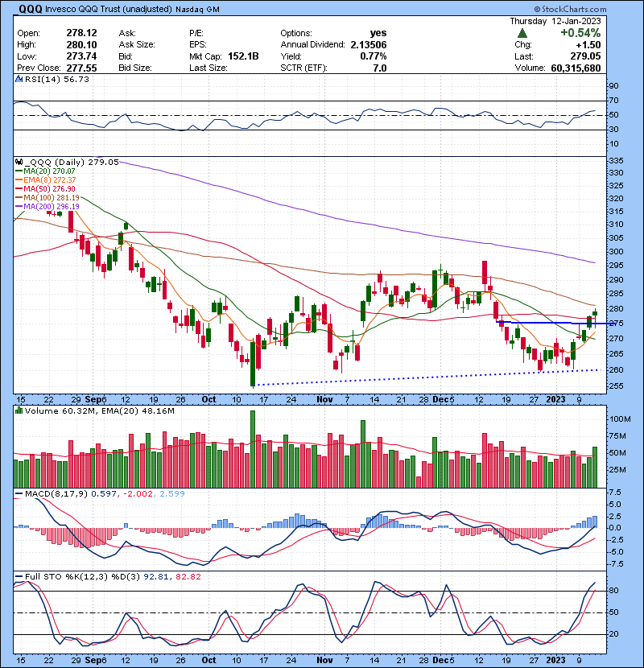Image resolution: width=644 pixels, height=668 pixels.
Task: Click the RSI(14) 56.73 indicator label
Action: coord(56,79)
